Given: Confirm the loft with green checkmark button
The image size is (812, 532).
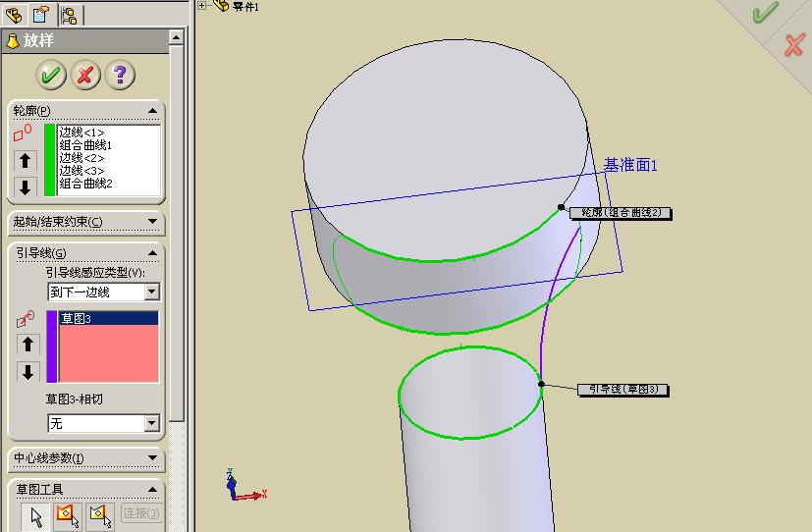Looking at the screenshot, I should (51, 75).
